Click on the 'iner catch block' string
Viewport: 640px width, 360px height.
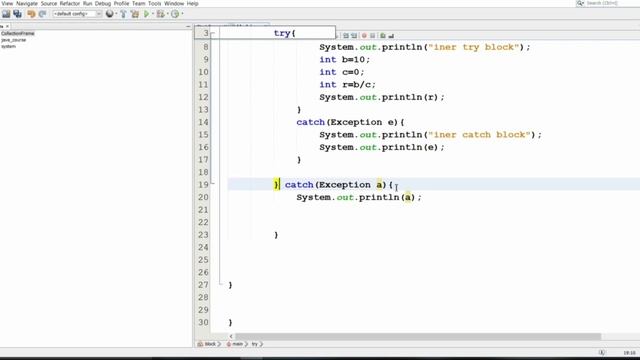(479, 135)
